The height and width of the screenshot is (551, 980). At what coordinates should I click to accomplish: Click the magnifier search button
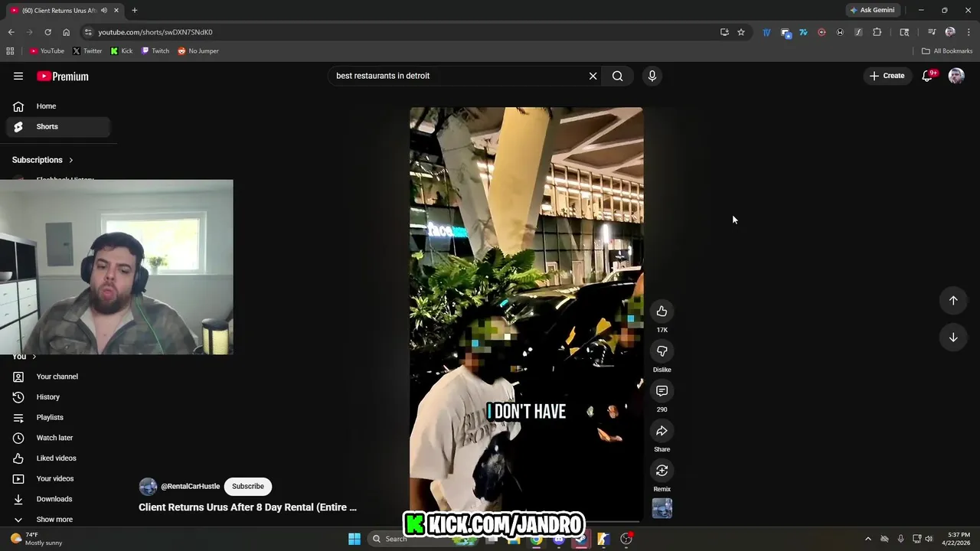(617, 76)
